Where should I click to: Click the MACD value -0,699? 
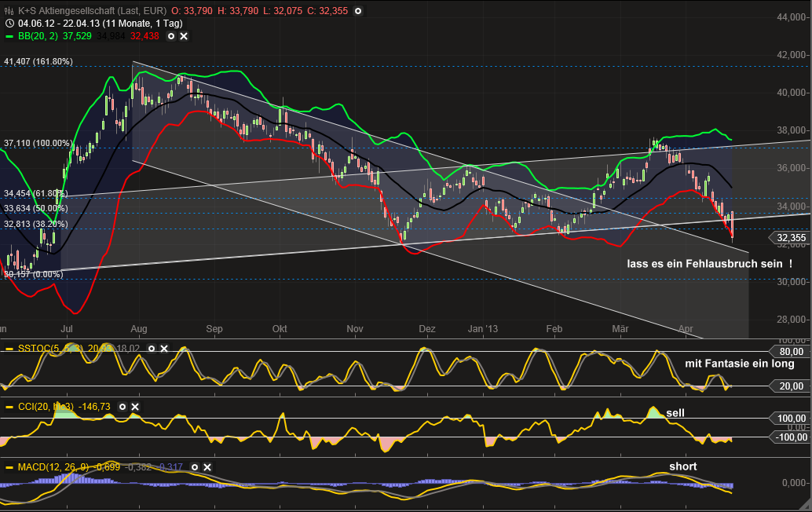click(x=107, y=467)
